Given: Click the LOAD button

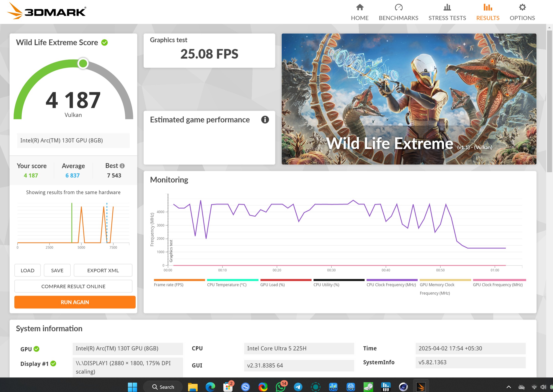Looking at the screenshot, I should click(x=28, y=270).
